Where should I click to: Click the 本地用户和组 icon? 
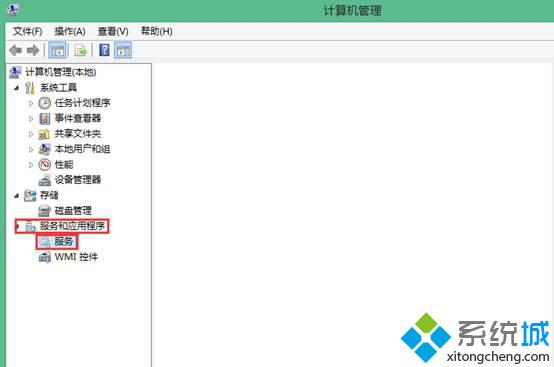pos(45,149)
